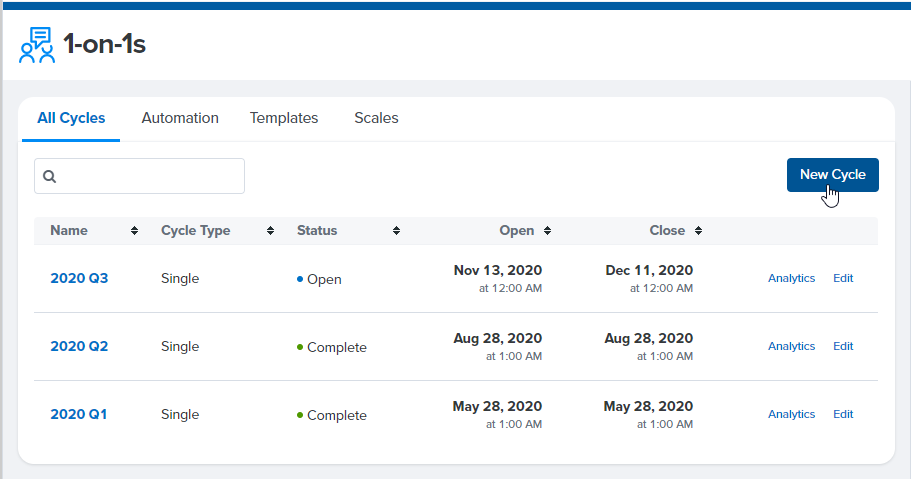Open the Templates tab
Image resolution: width=911 pixels, height=479 pixels.
[x=284, y=118]
